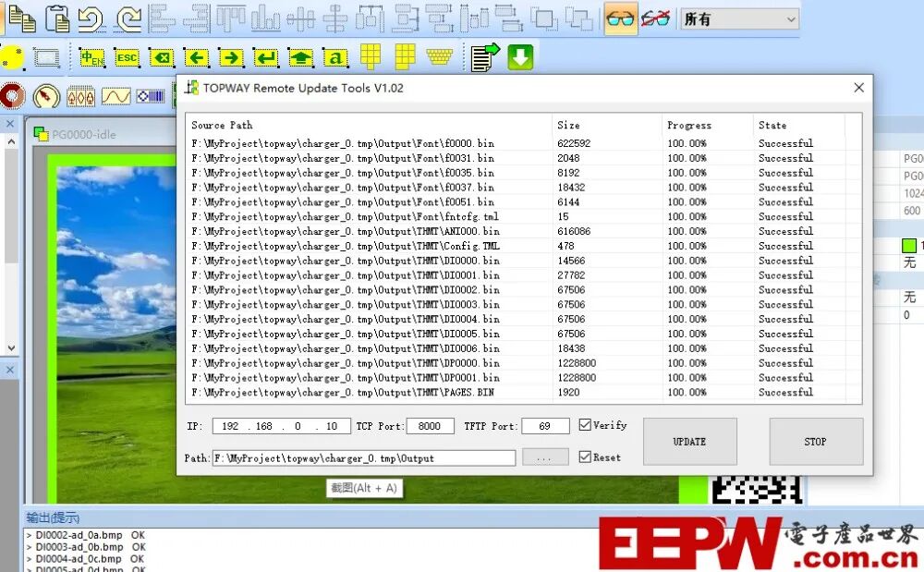Viewport: 924px width, 572px height.
Task: Click the Size column header
Action: click(x=607, y=125)
